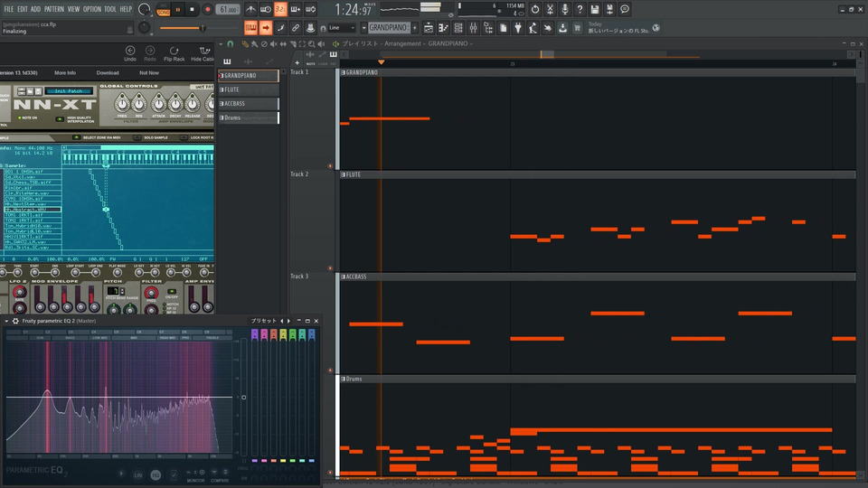Click the news globe icon

pyautogui.click(x=656, y=28)
